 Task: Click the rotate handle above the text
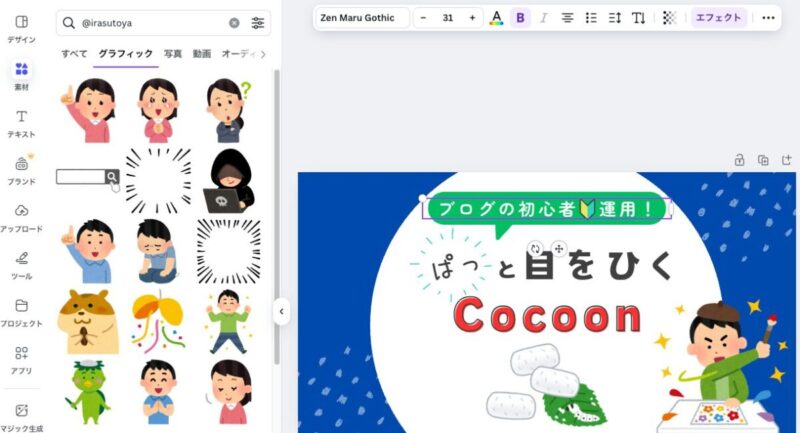[535, 249]
